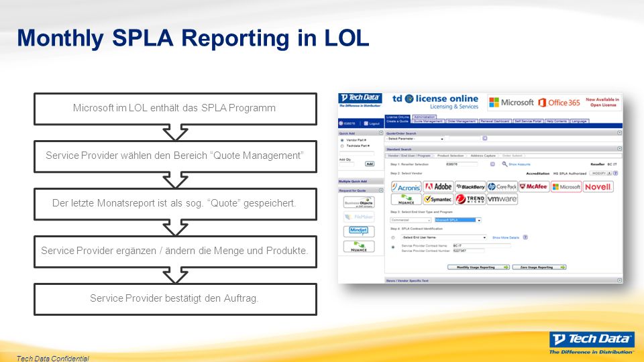Click the Address Capture step
This screenshot has height=362, width=644.
tap(483, 156)
